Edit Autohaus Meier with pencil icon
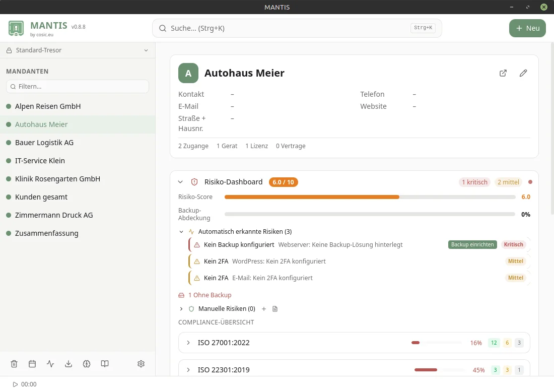The height and width of the screenshot is (392, 554). pyautogui.click(x=523, y=73)
